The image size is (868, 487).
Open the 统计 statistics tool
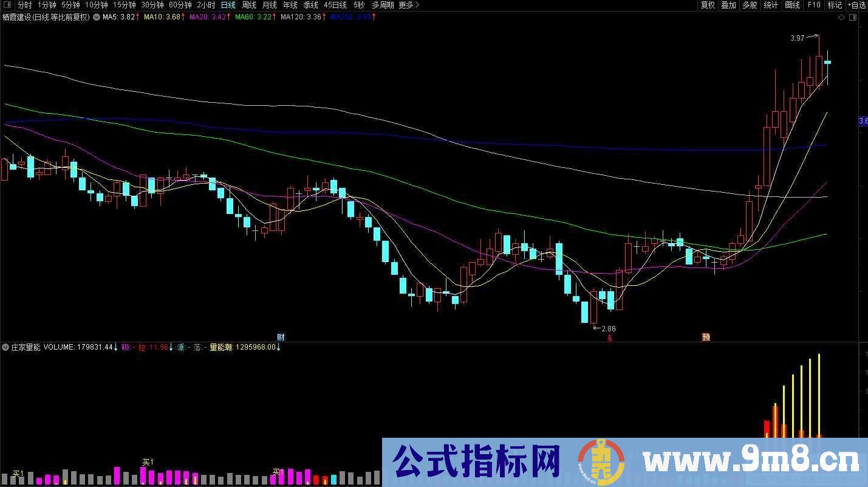click(771, 5)
